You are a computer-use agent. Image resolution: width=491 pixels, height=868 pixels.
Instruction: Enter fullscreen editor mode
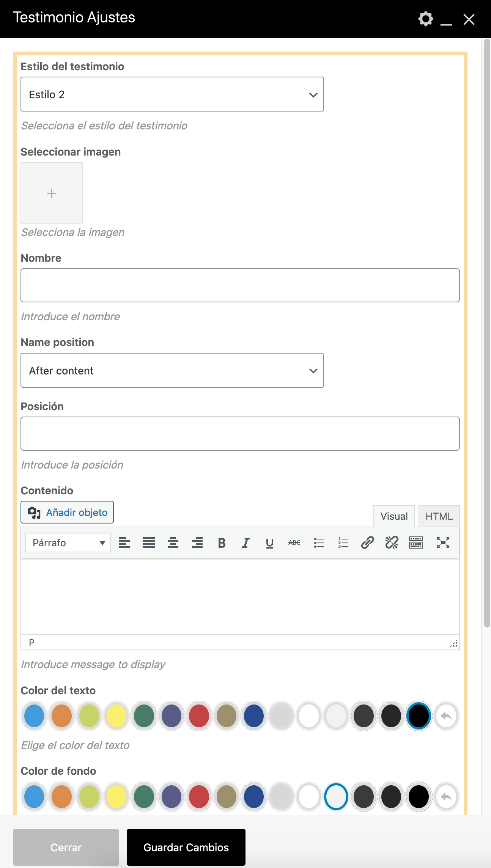443,543
